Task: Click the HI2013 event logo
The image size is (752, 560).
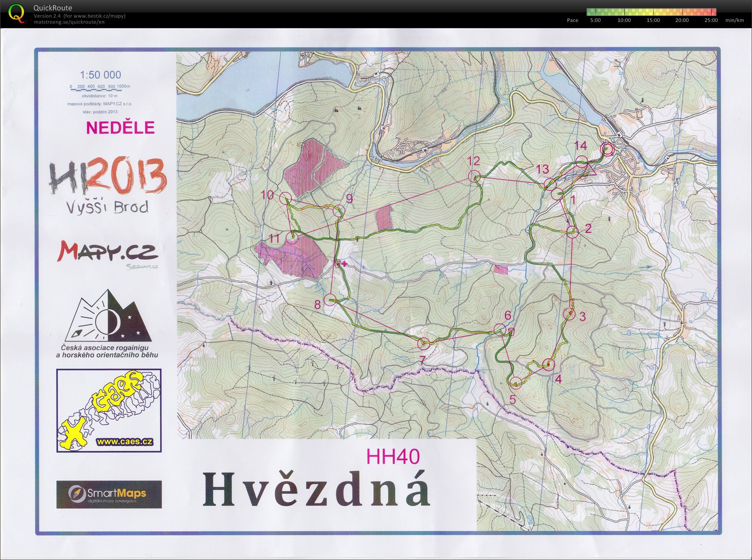Action: (107, 176)
